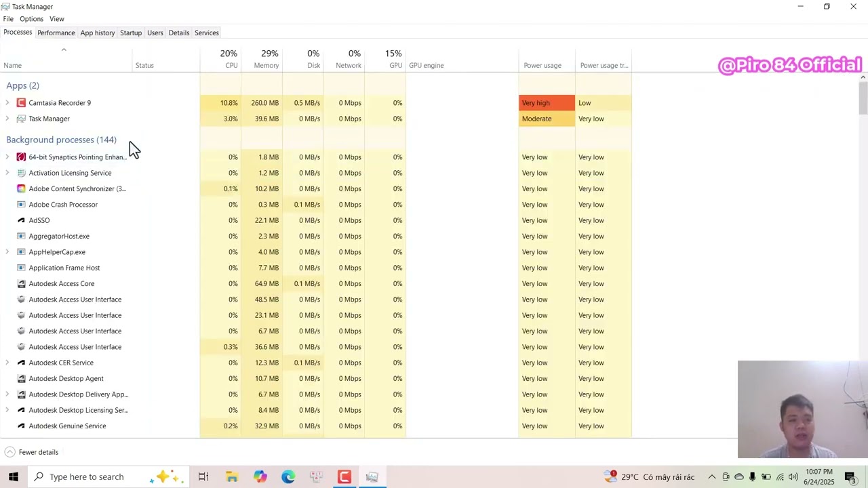Sort by the GPU engine column
The width and height of the screenshot is (868, 488).
(x=462, y=59)
